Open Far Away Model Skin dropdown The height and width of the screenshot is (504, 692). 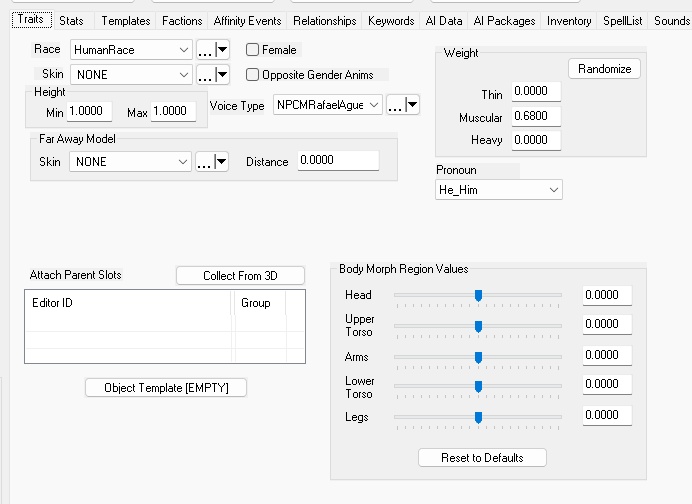tap(131, 162)
